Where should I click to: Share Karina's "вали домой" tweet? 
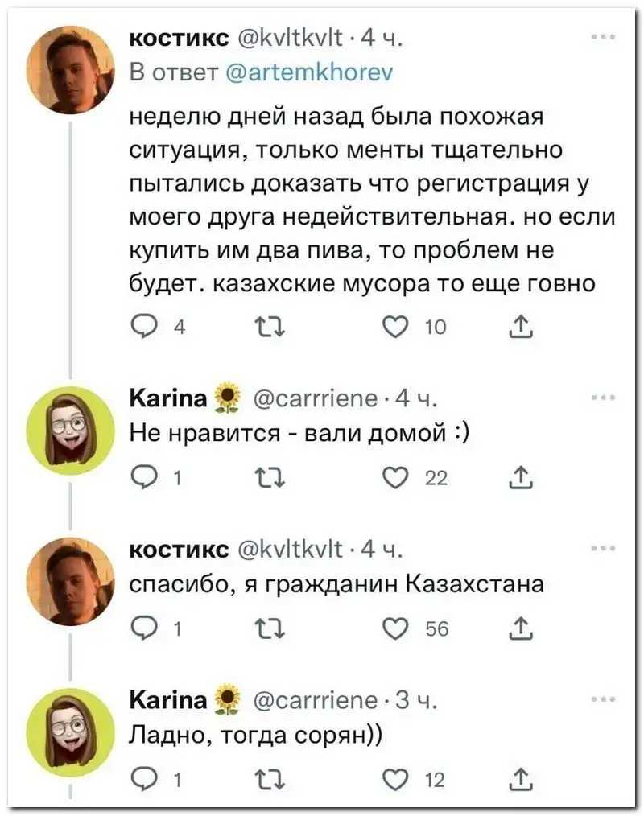(518, 480)
